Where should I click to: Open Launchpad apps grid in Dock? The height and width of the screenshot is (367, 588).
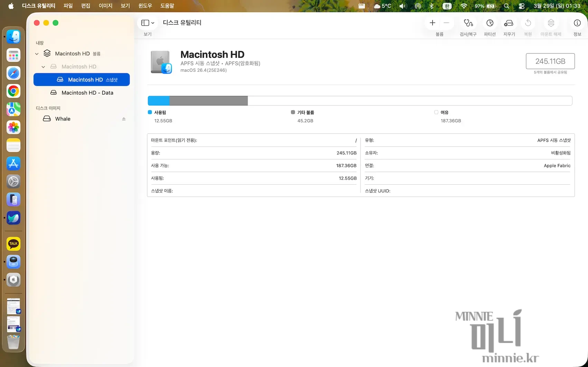[13, 55]
